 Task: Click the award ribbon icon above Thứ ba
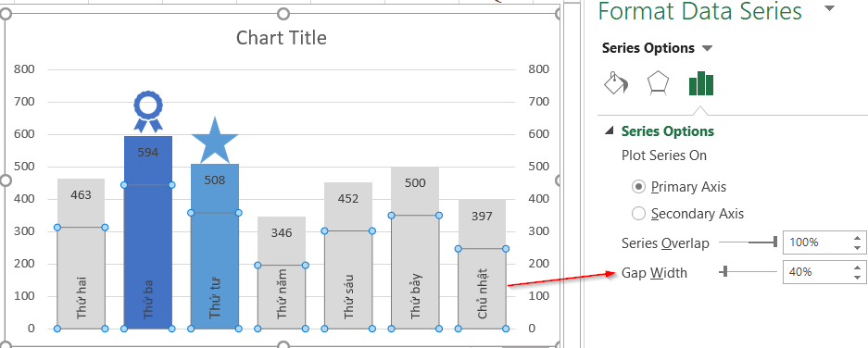point(148,112)
